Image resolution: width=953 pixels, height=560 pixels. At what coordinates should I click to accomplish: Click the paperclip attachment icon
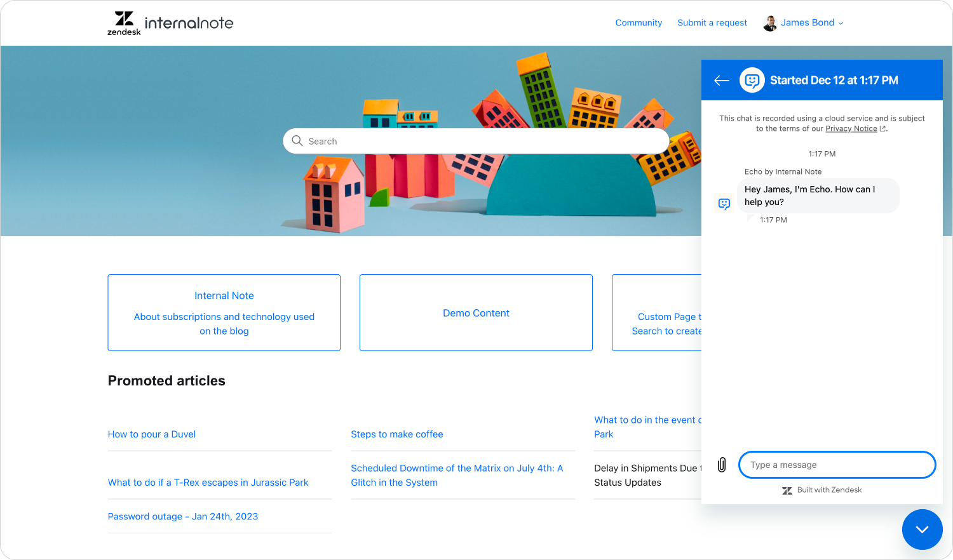point(722,465)
